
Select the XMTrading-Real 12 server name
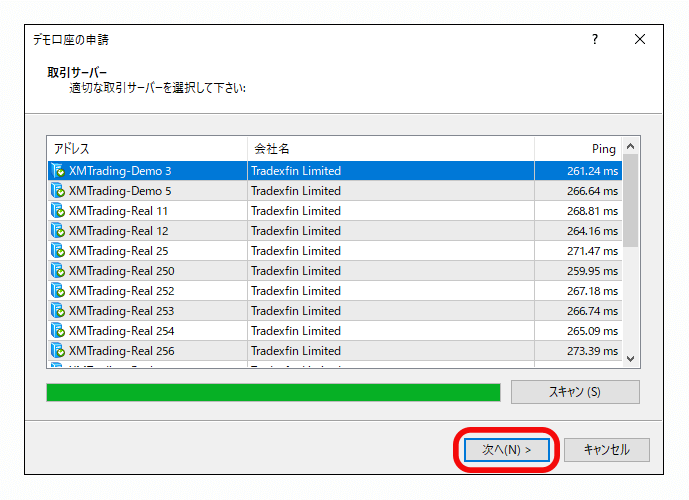pyautogui.click(x=119, y=231)
